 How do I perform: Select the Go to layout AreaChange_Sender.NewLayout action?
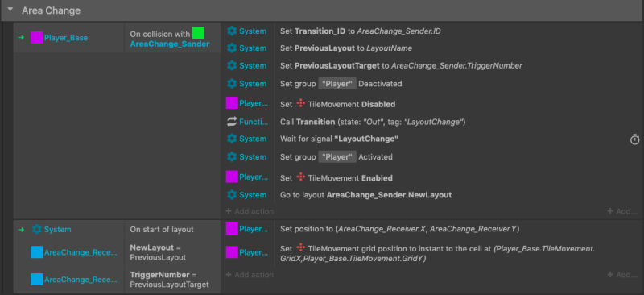pos(365,195)
